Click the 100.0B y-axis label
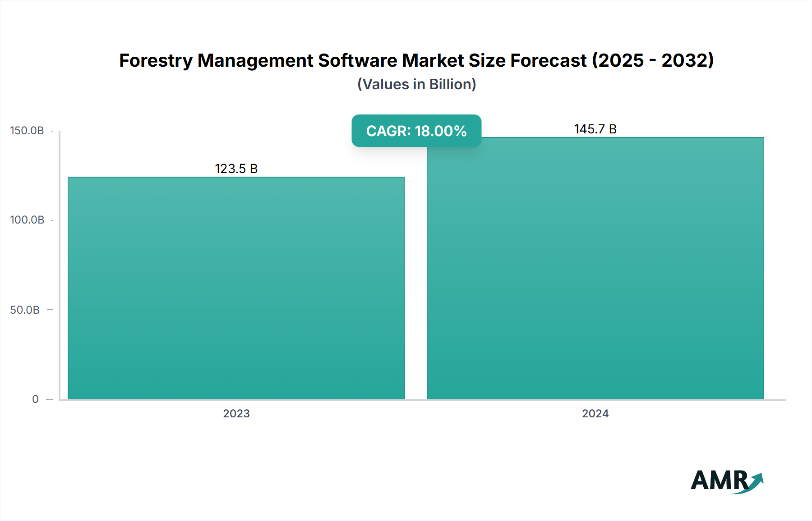The height and width of the screenshot is (521, 812). click(27, 220)
